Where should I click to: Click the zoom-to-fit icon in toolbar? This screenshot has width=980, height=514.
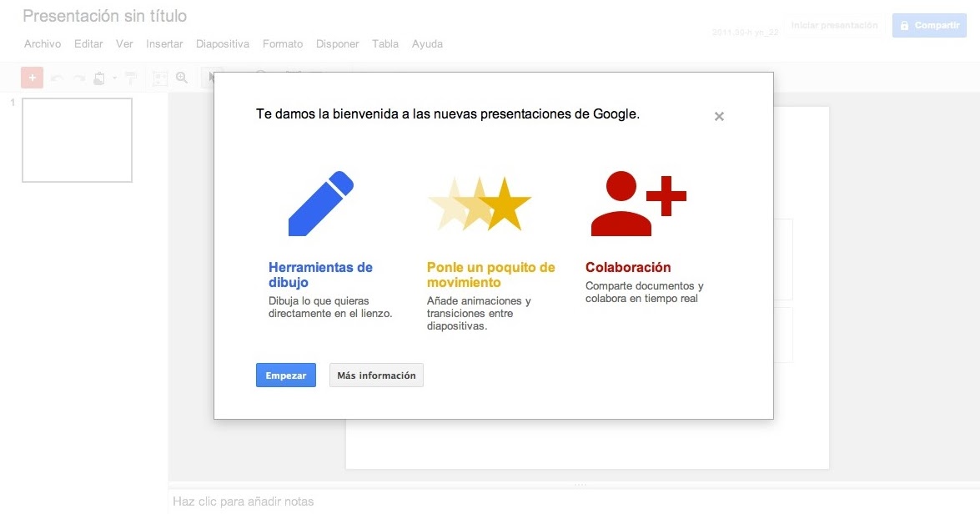tap(160, 78)
